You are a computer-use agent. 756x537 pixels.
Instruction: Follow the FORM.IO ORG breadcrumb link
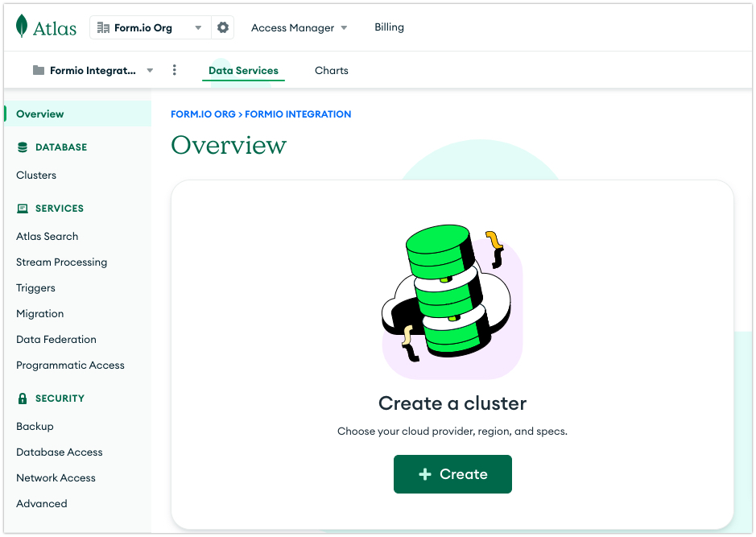[203, 114]
